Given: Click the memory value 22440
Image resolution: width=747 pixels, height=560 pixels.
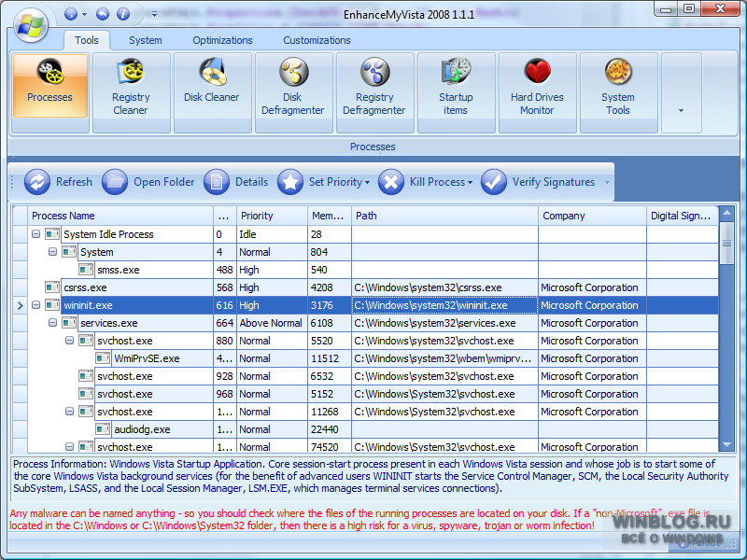Looking at the screenshot, I should point(324,429).
